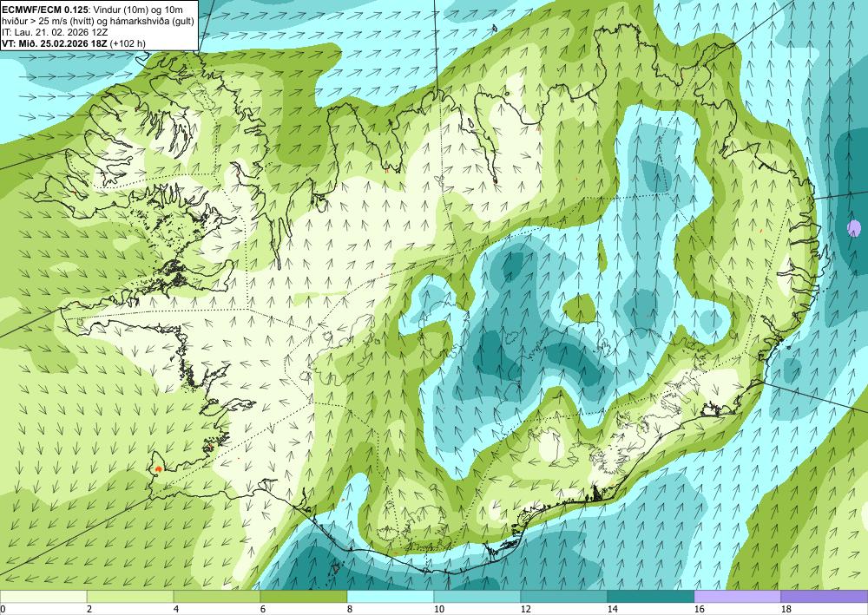This screenshot has width=868, height=615.
Task: Click the scale label '6'
Action: click(x=263, y=609)
